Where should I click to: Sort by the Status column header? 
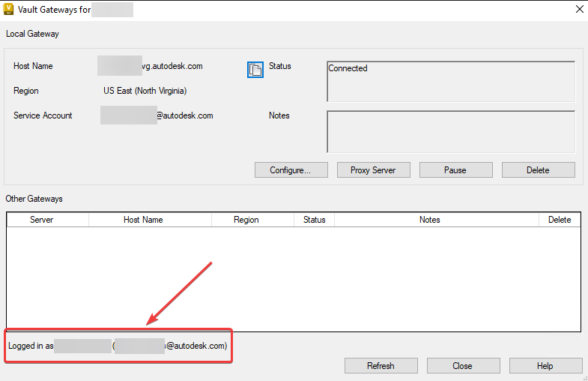[x=315, y=220]
